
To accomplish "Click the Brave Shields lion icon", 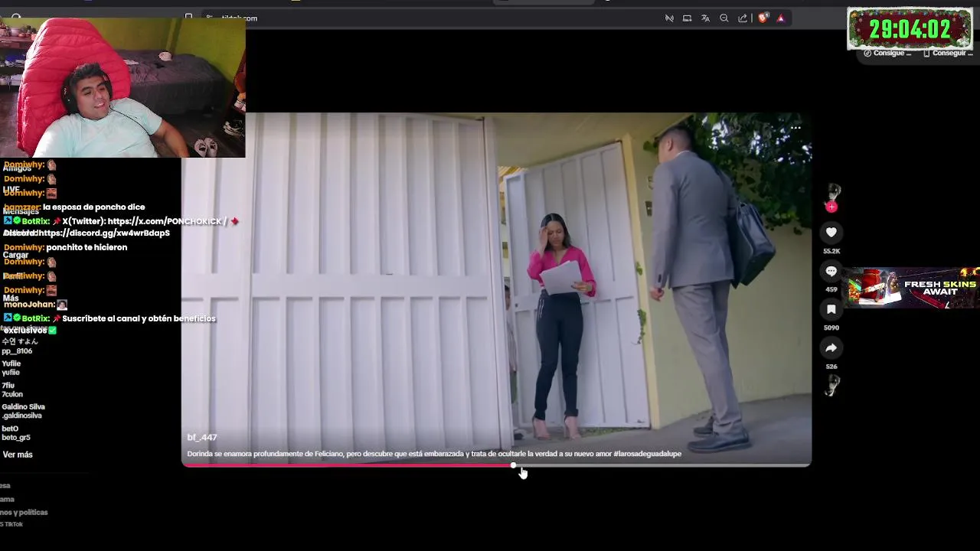I will (763, 18).
